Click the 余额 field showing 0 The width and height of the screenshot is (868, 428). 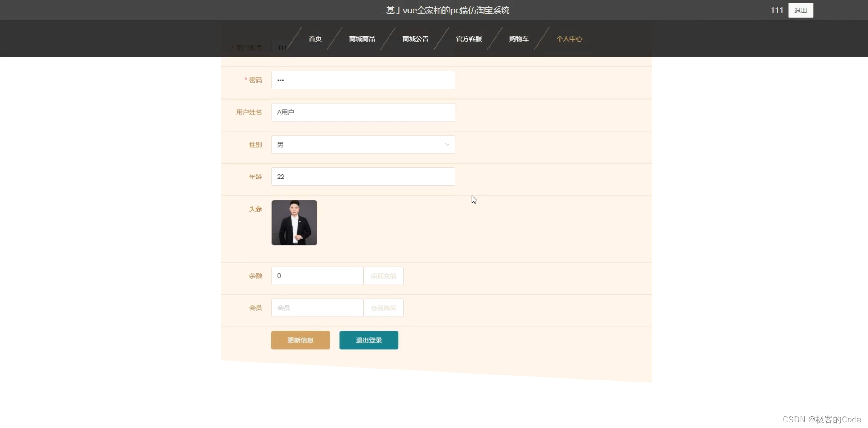point(317,276)
